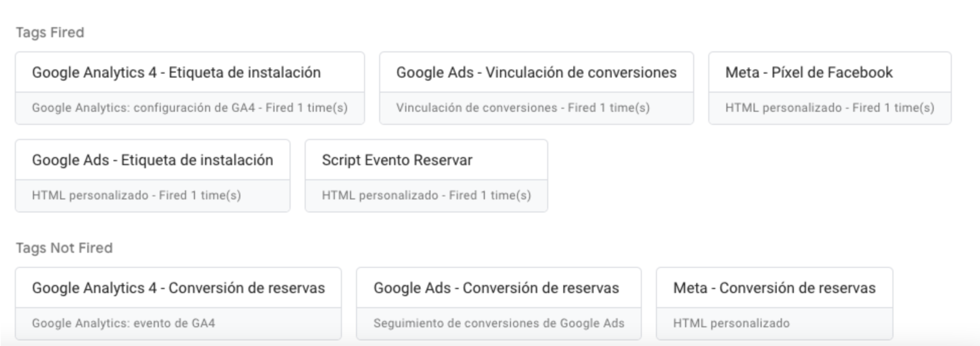This screenshot has height=346, width=980.
Task: Click 'Vinculación de conversiones - Fired 1 time(s)' text
Action: click(x=523, y=108)
